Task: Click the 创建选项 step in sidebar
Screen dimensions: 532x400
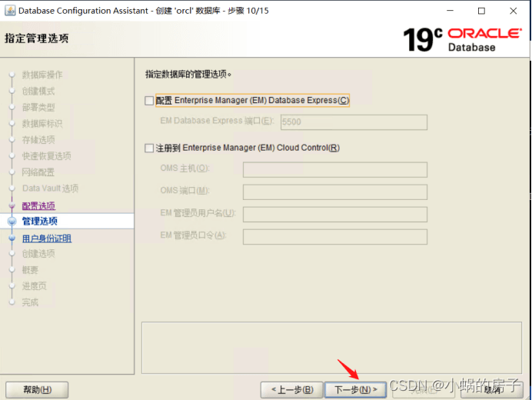Action: pyautogui.click(x=38, y=254)
